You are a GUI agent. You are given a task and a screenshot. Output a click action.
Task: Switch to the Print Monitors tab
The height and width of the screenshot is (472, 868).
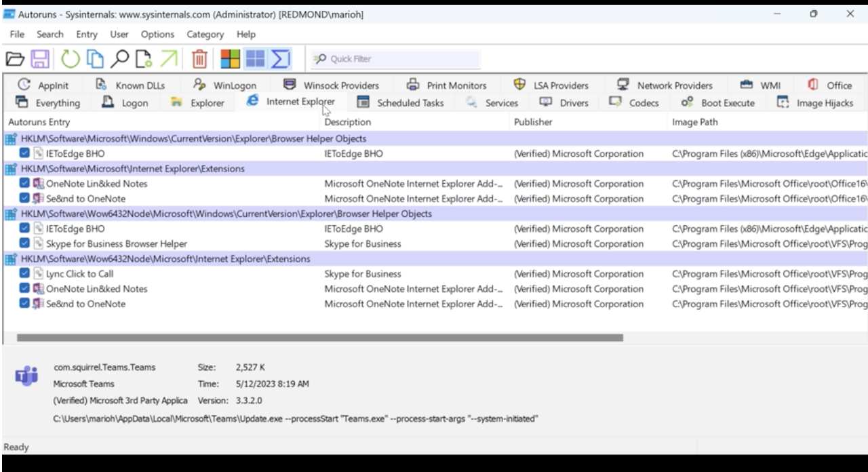(x=446, y=85)
